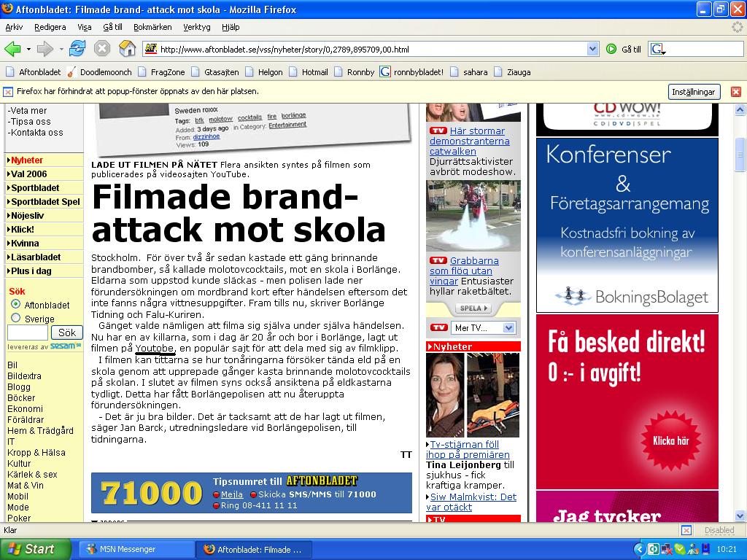747x560 pixels.
Task: Open the Visa menu
Action: [x=85, y=27]
